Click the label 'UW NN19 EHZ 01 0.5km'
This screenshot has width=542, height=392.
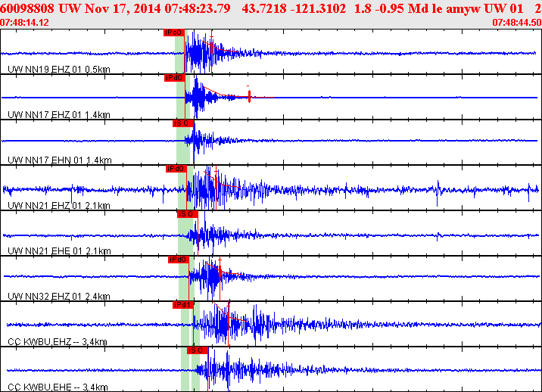coord(59,70)
